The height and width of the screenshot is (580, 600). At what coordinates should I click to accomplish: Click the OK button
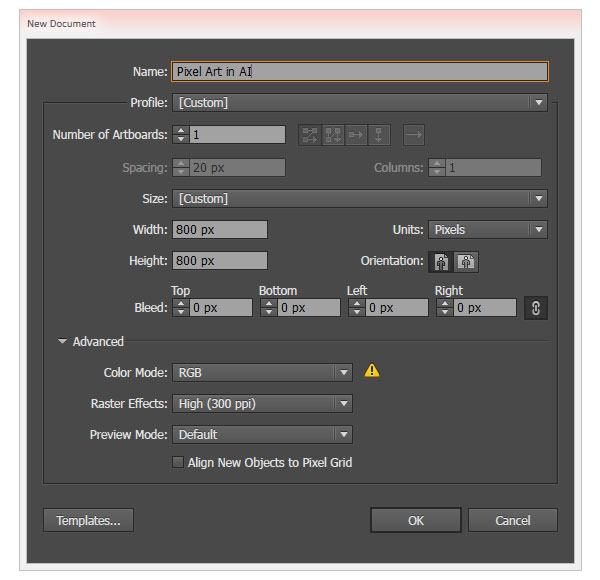[x=416, y=520]
